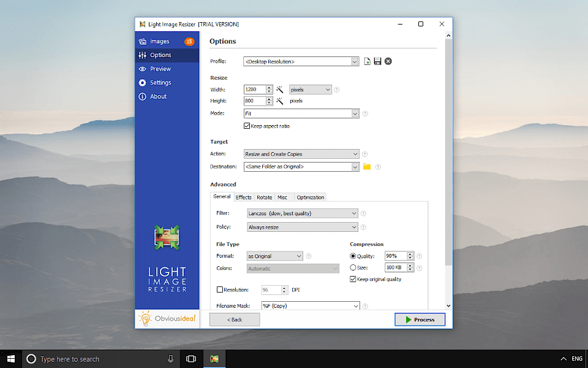Click the new profile icon
Viewport: 588px width, 368px height.
point(367,61)
